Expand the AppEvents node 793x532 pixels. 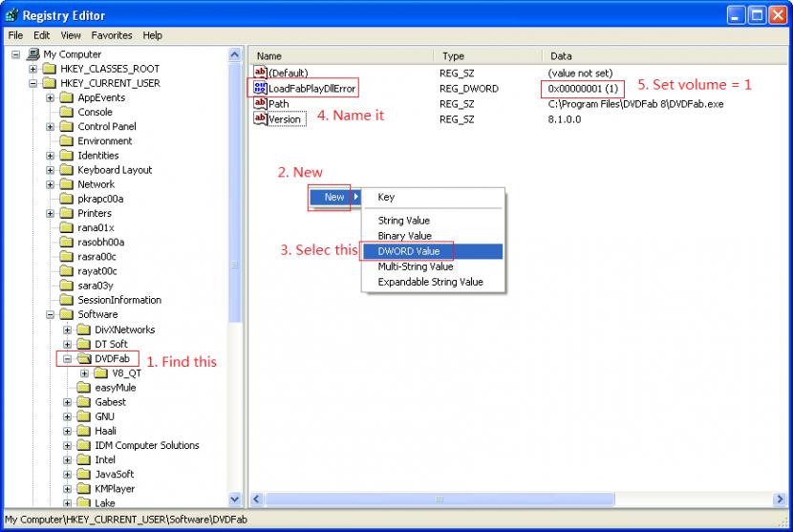[x=50, y=97]
